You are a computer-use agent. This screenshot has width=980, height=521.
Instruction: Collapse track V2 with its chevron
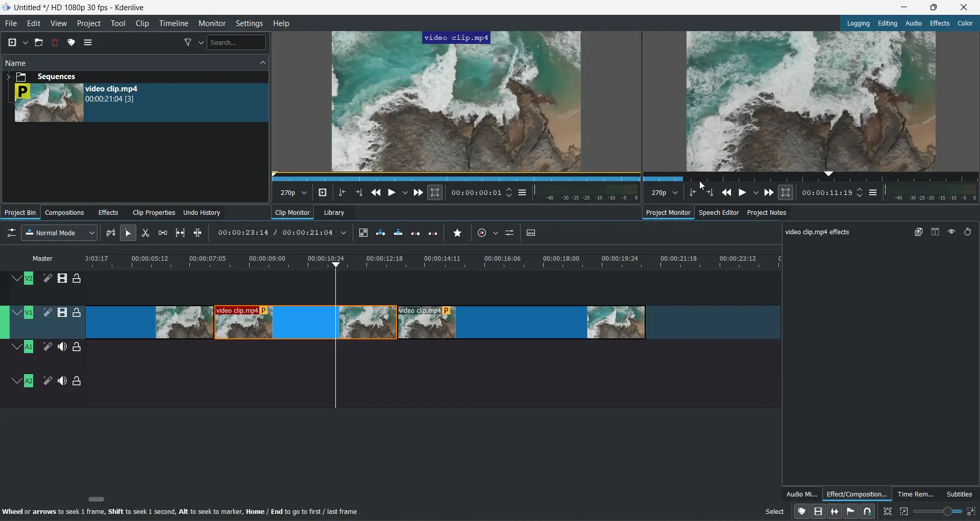click(x=17, y=279)
